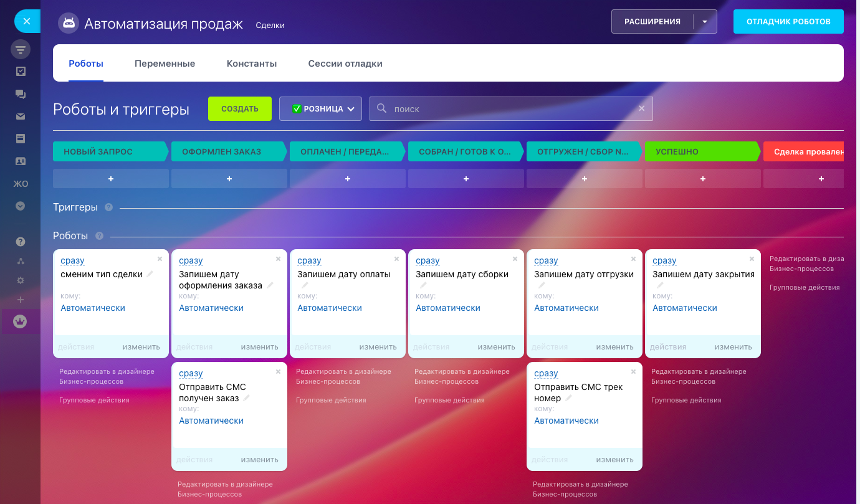Select the ОФОРМЛЕН ЗАКАЗ stage

click(x=227, y=151)
